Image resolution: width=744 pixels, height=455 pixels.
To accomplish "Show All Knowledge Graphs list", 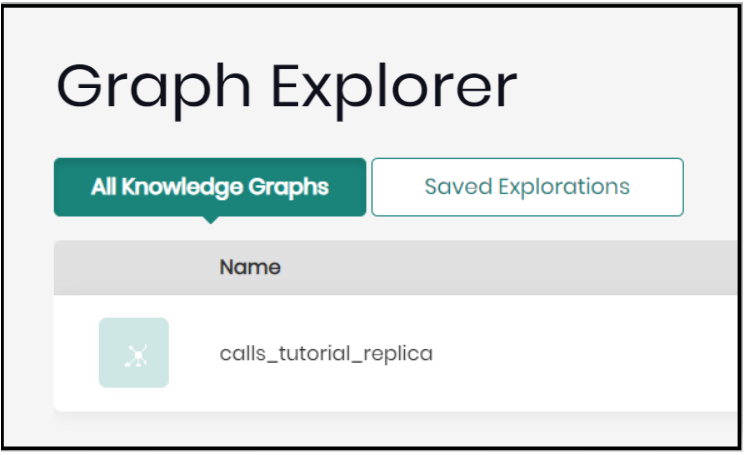I will coord(210,187).
